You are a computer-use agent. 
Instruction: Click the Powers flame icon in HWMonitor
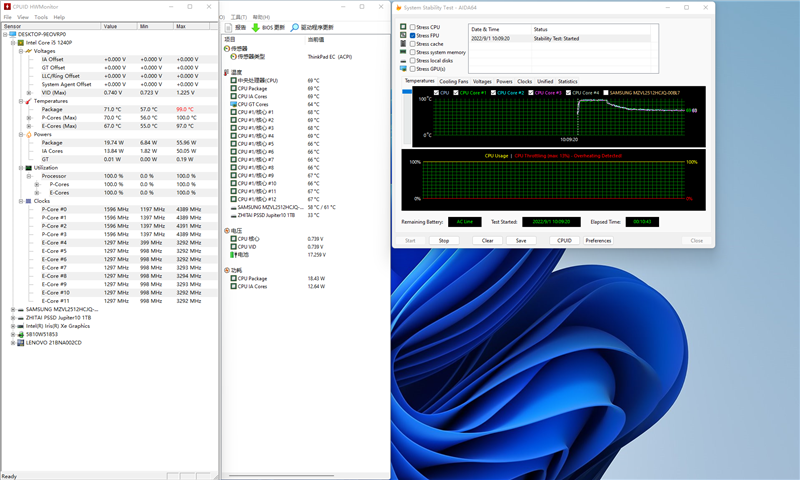29,135
